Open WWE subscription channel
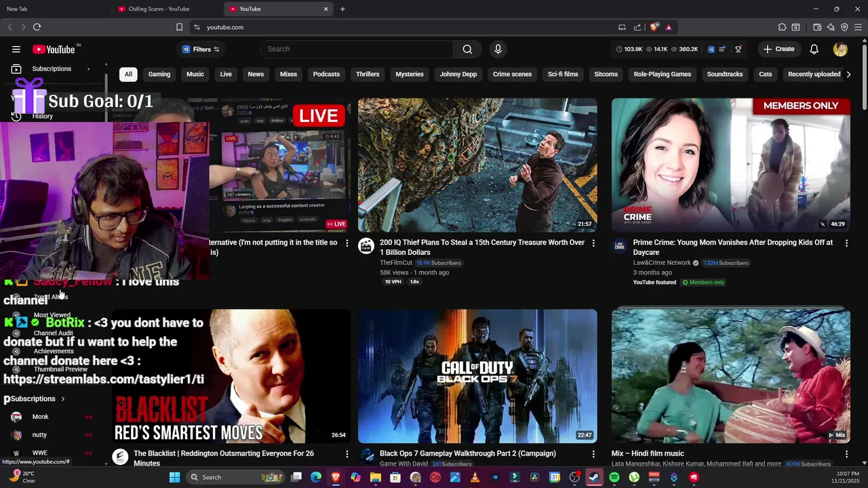This screenshot has width=868, height=488. pyautogui.click(x=40, y=453)
